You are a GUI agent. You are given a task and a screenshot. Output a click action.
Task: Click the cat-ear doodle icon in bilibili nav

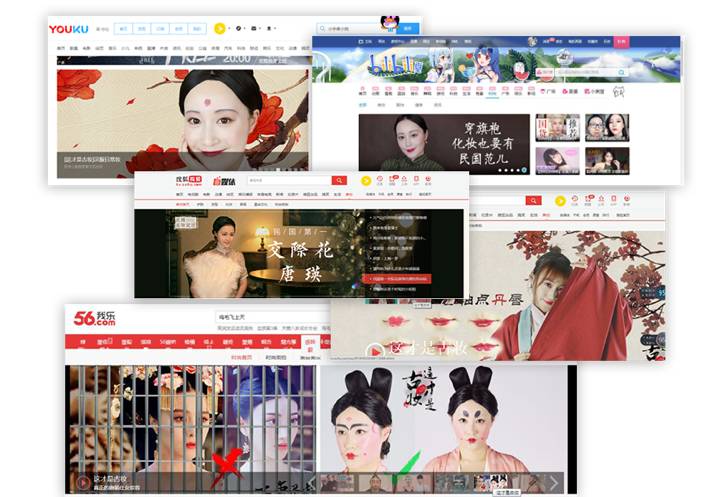pyautogui.click(x=619, y=91)
